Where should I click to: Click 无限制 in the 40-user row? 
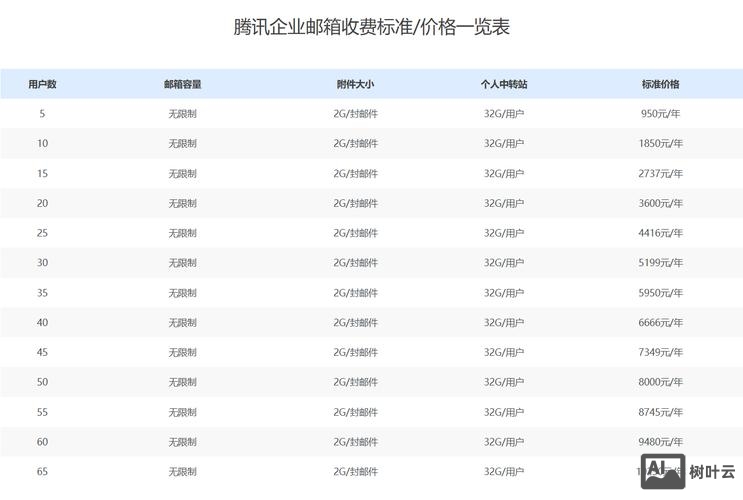[x=182, y=323]
